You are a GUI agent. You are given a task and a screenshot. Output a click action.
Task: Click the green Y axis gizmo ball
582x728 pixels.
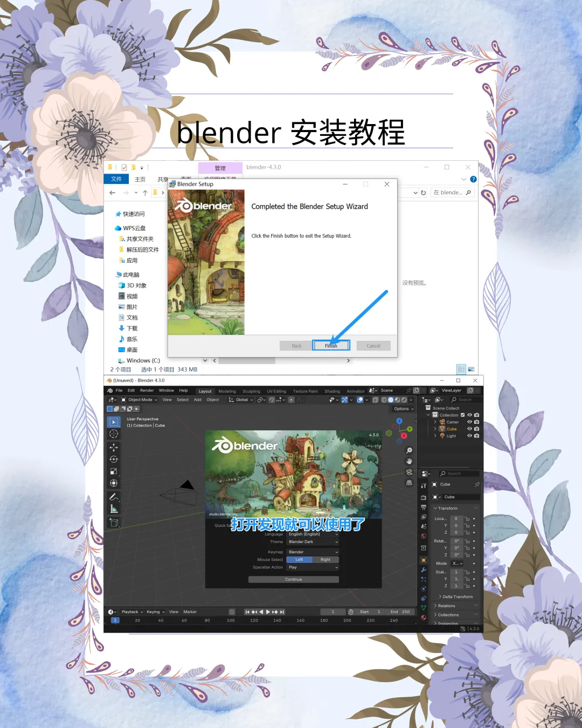410,429
